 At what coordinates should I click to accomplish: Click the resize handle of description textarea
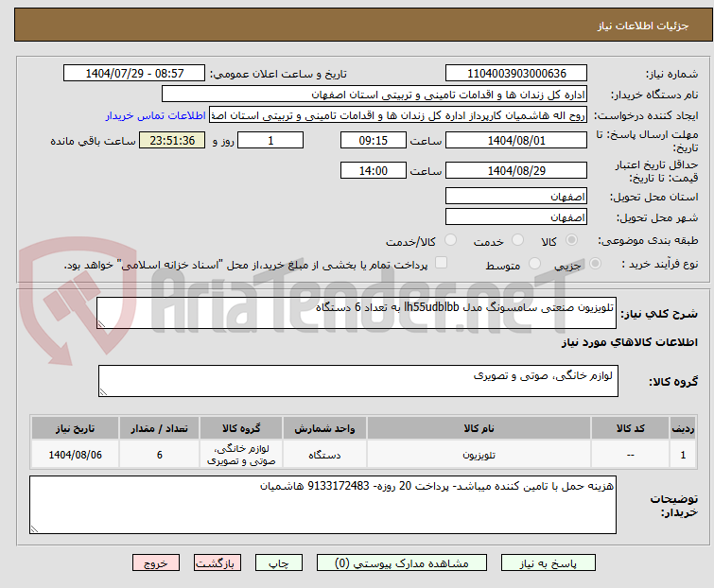coord(101,324)
